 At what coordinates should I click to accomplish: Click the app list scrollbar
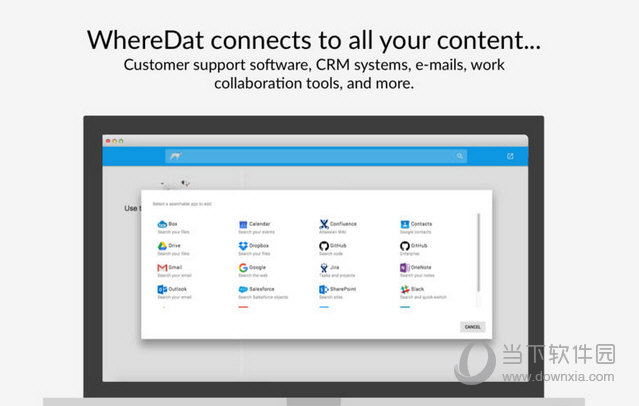478,252
